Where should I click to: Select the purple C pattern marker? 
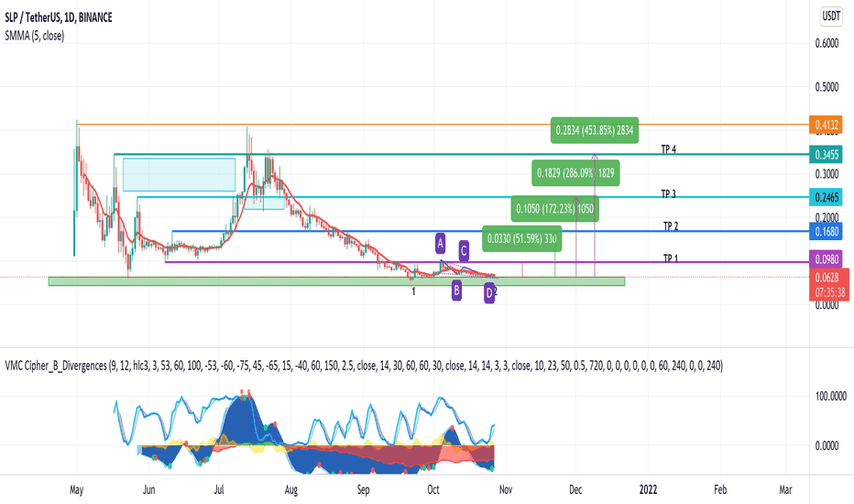(x=464, y=251)
